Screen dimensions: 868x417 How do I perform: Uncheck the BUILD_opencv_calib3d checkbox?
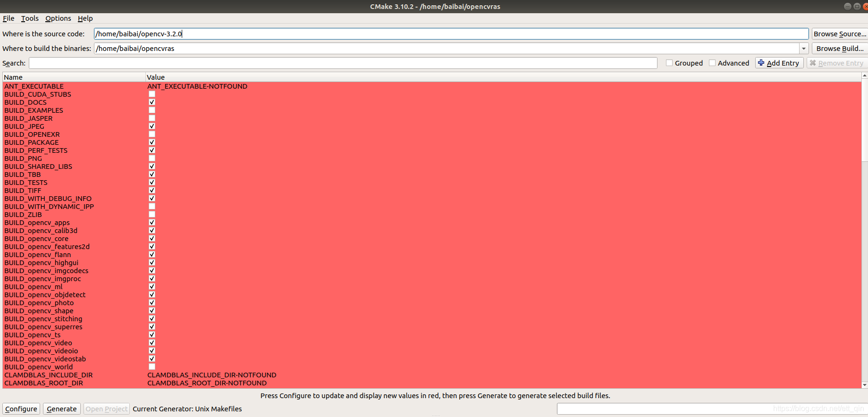coord(152,230)
